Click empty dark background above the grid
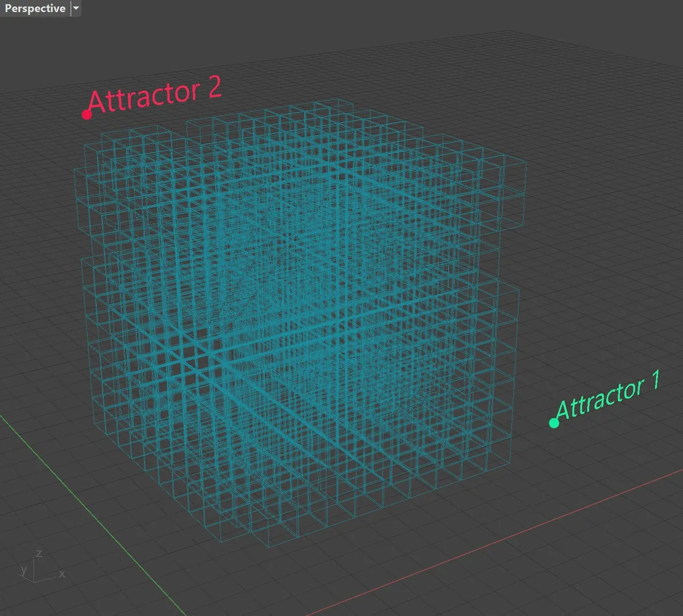The width and height of the screenshot is (683, 616). click(x=398, y=17)
